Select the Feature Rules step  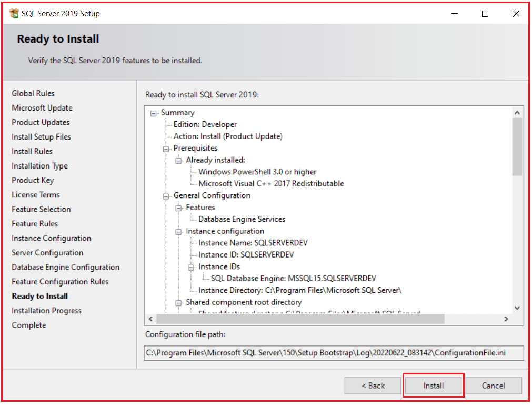coord(35,224)
